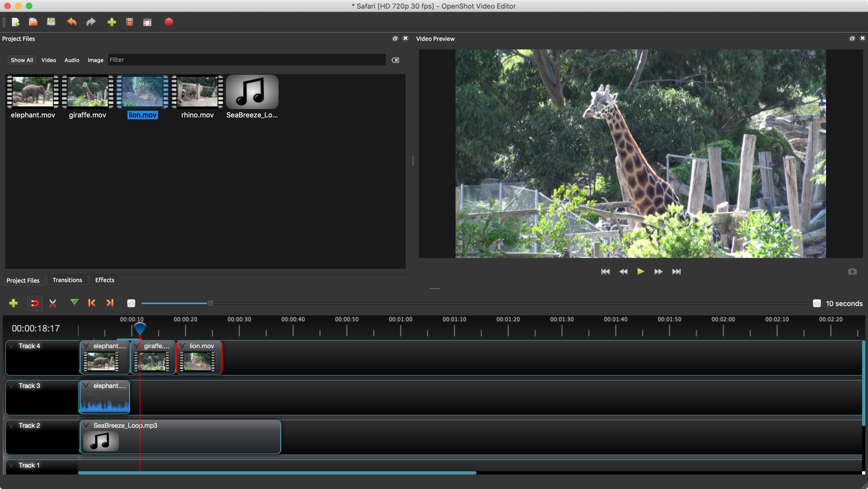Click the Export/Render video icon

[168, 22]
